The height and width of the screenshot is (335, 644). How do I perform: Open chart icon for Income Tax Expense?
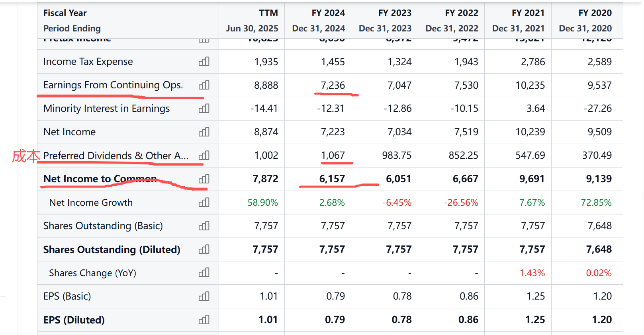point(204,62)
